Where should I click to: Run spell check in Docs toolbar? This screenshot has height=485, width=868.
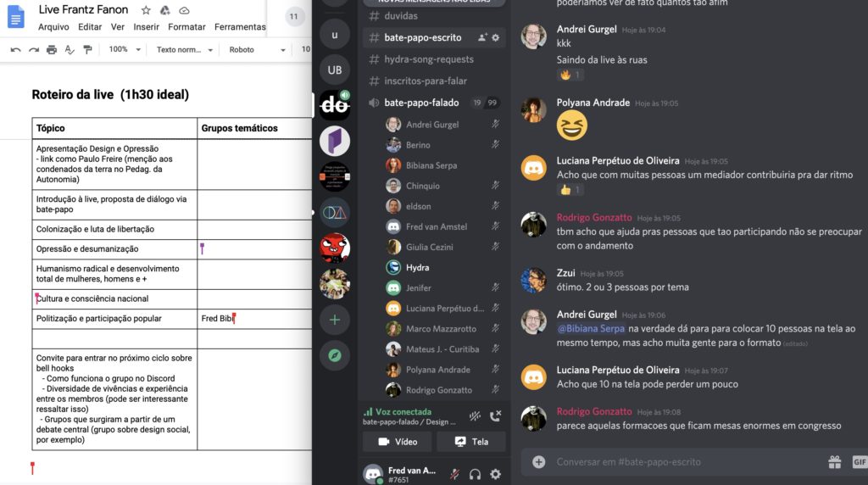tap(70, 50)
